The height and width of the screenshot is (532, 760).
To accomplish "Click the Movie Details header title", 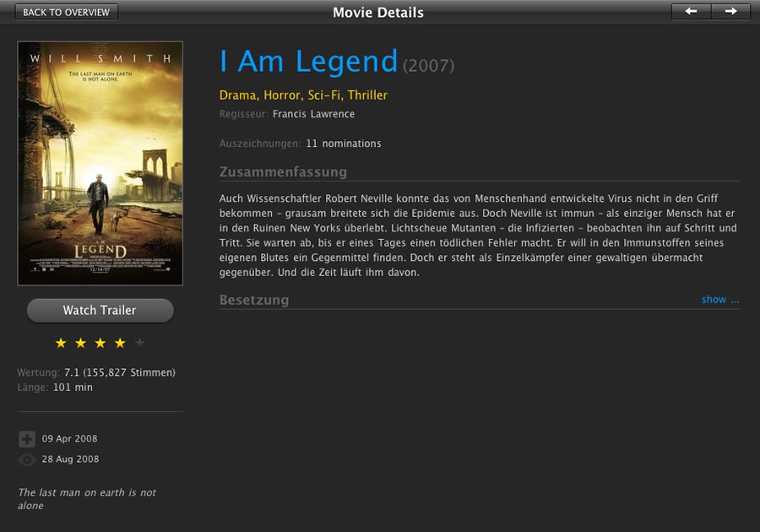I will click(x=378, y=13).
